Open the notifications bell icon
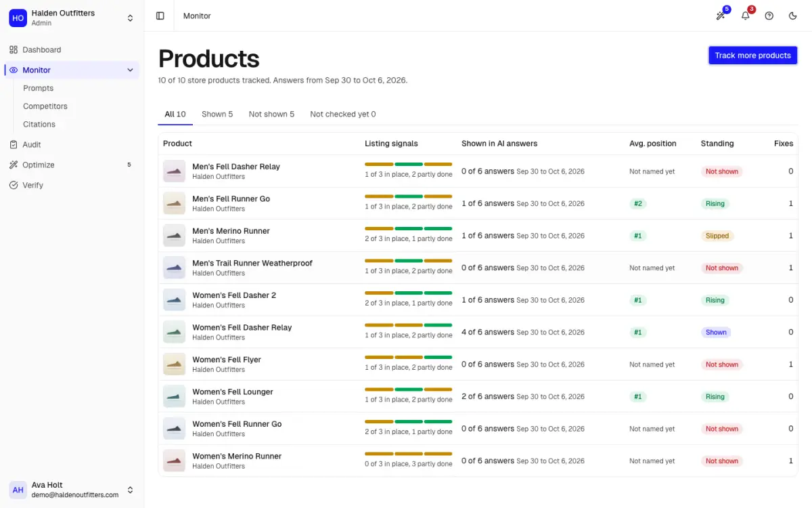The height and width of the screenshot is (508, 812). (x=745, y=16)
